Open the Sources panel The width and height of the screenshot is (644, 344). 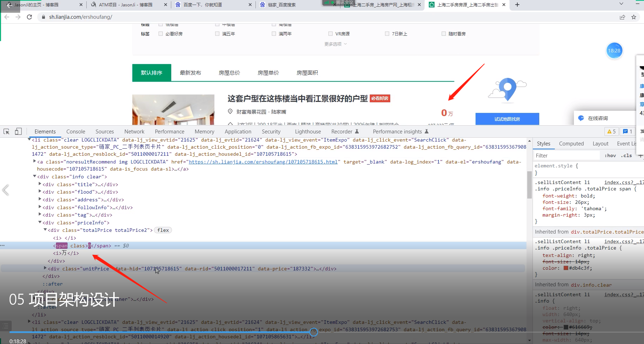point(105,132)
